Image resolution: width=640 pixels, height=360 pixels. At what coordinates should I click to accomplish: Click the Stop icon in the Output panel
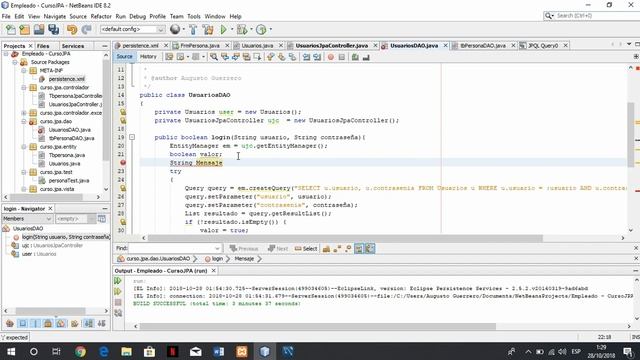[118, 302]
